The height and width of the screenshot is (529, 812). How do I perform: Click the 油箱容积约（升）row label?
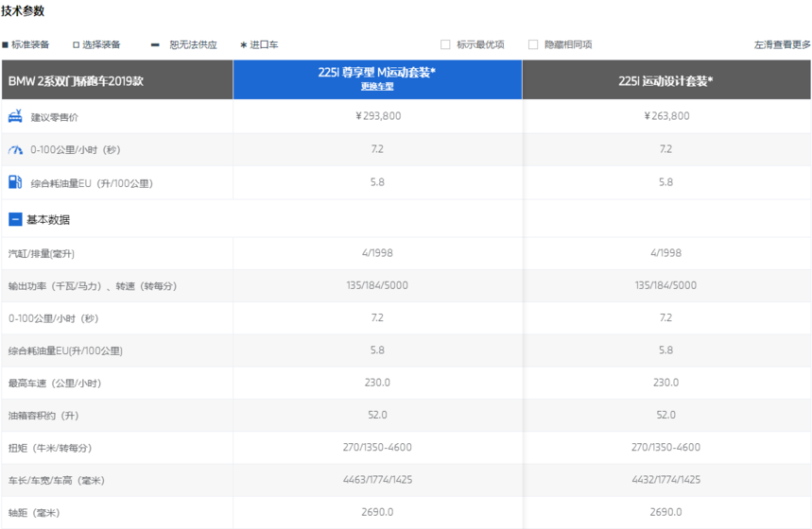tap(43, 415)
